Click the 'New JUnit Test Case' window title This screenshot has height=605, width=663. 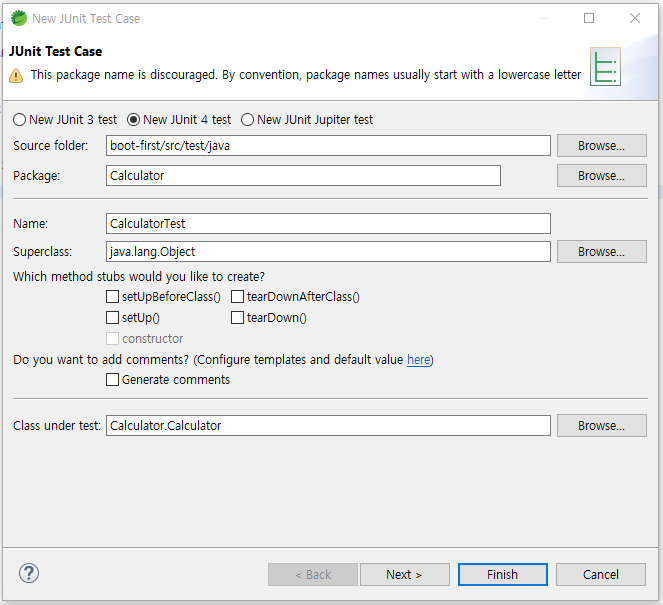tap(86, 19)
